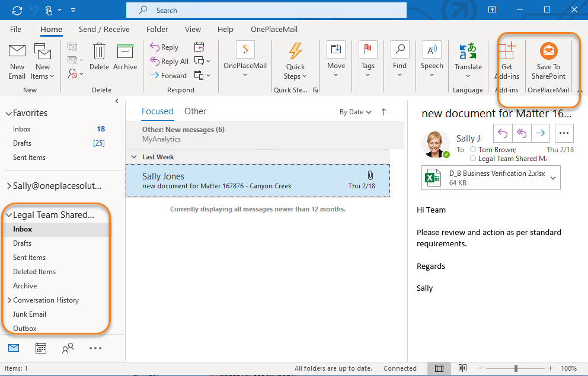Archive the selected message
This screenshot has height=376, width=588.
125,56
